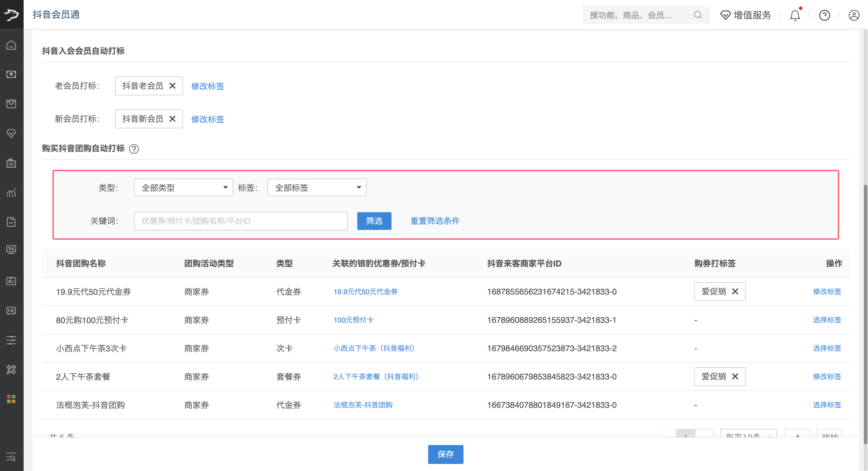Image resolution: width=868 pixels, height=471 pixels.
Task: Open linked 法棍泡芙-抖音团购 coupon
Action: click(363, 405)
